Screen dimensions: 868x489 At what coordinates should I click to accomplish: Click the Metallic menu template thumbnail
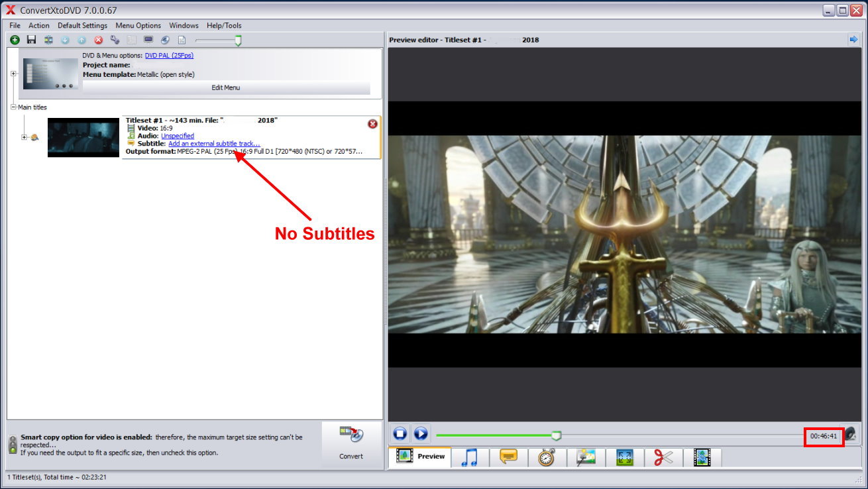pos(50,74)
